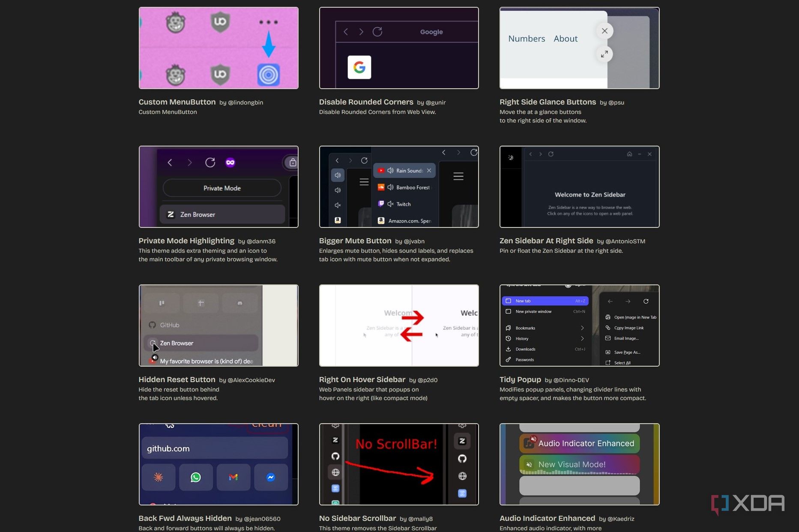
Task: Click the Audio Indicator Enhanced title
Action: pos(547,518)
